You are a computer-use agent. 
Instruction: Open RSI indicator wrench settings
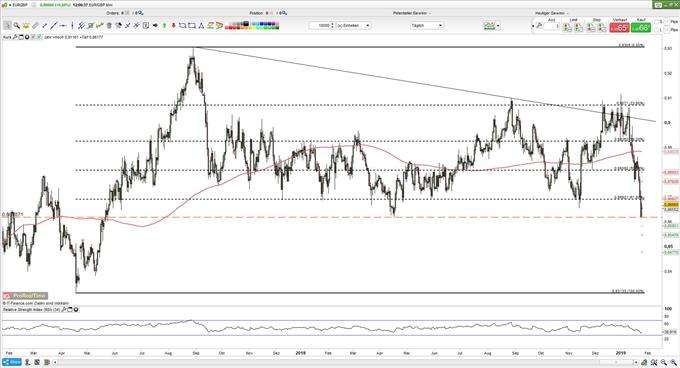click(64, 309)
